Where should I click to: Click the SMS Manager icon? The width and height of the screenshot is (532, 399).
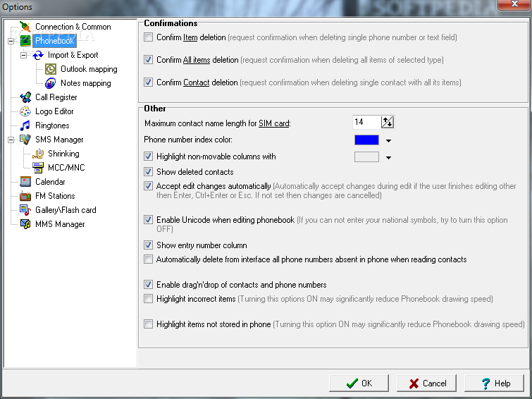point(25,140)
